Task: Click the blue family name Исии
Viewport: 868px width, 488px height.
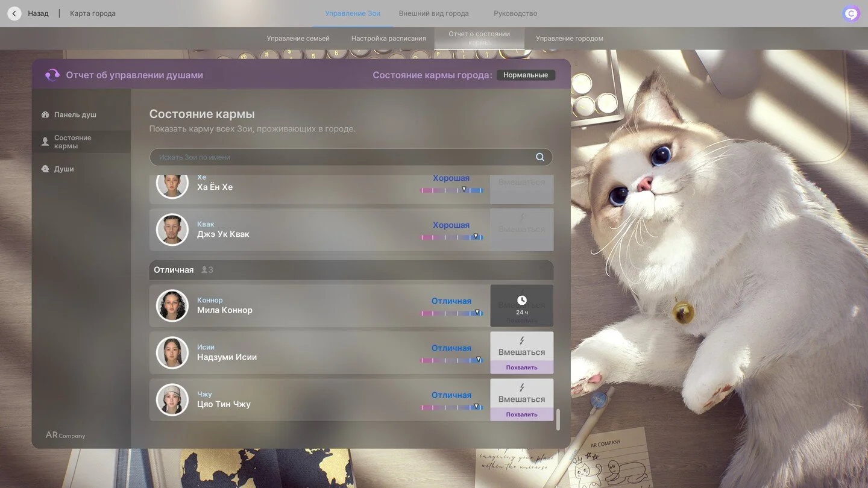Action: click(206, 347)
